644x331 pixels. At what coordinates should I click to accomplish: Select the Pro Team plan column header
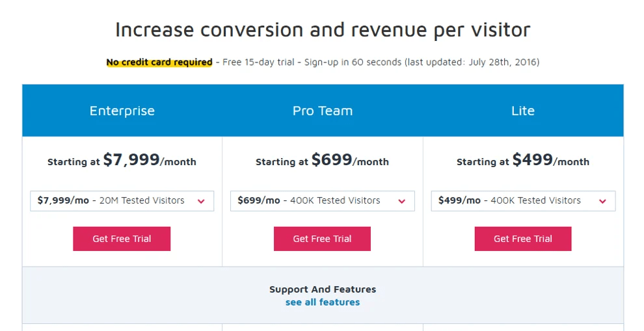323,111
